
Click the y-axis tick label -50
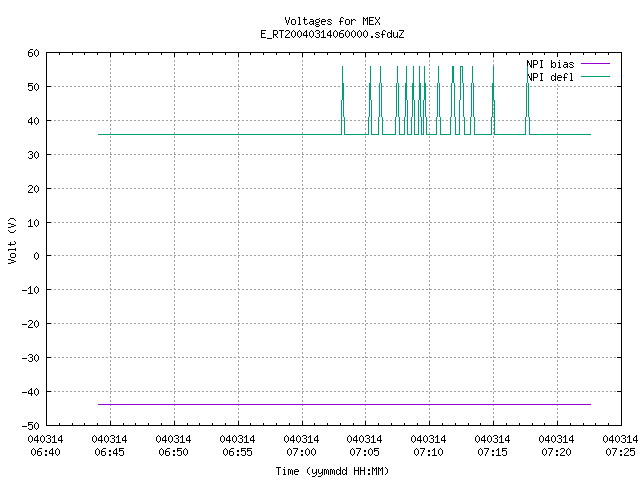[x=31, y=426]
